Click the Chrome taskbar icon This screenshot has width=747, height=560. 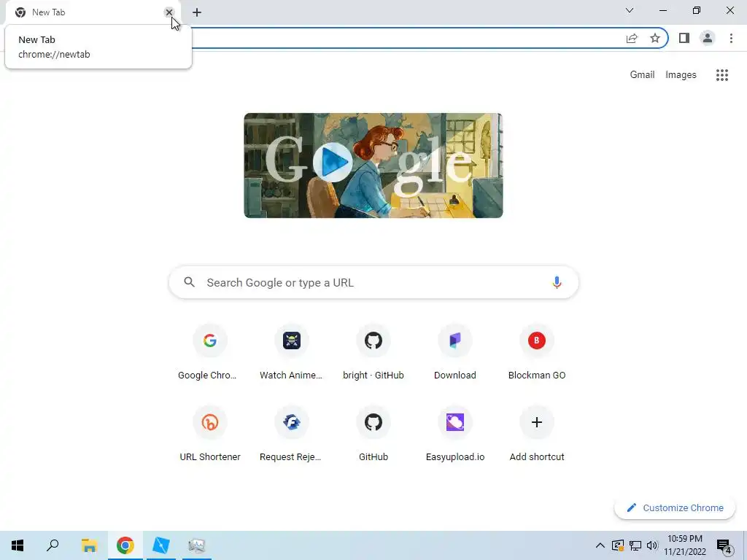point(125,545)
